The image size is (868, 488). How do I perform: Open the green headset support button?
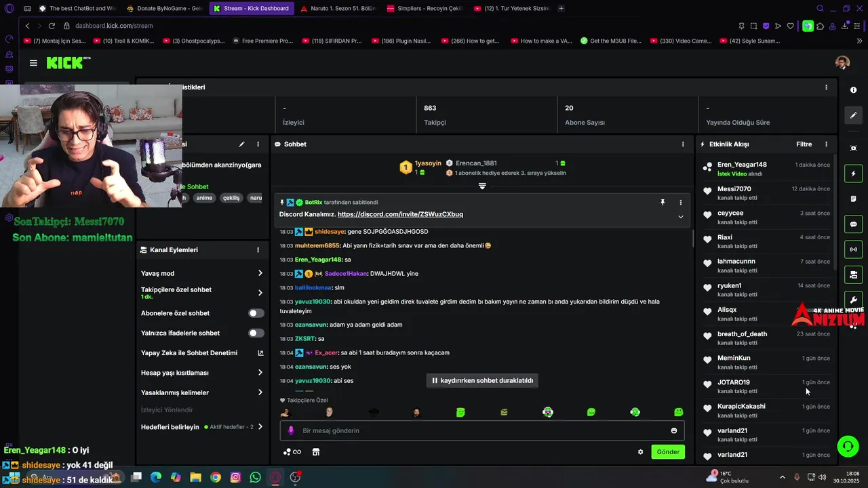tap(848, 446)
